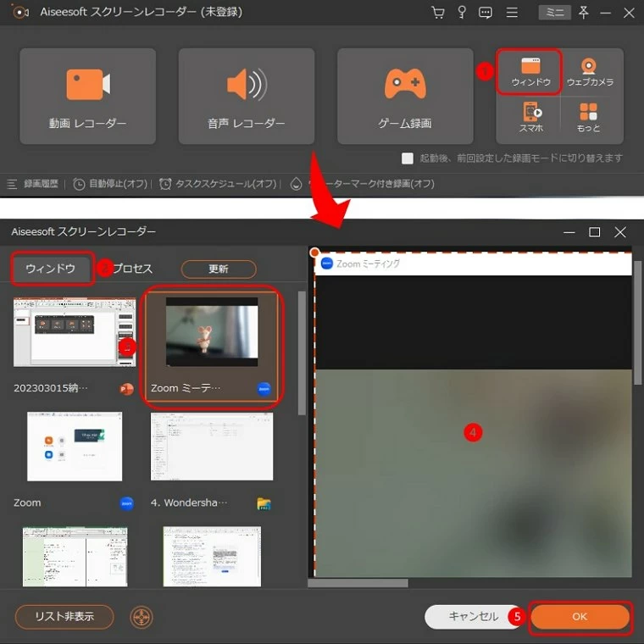Click the crosshair window picker icon

coord(142,617)
